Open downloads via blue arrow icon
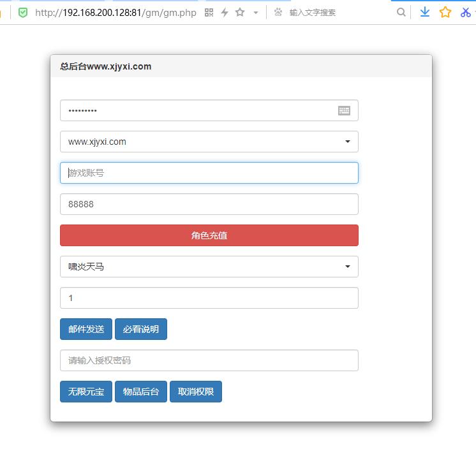Viewport: 476px width, 449px height. 424,12
